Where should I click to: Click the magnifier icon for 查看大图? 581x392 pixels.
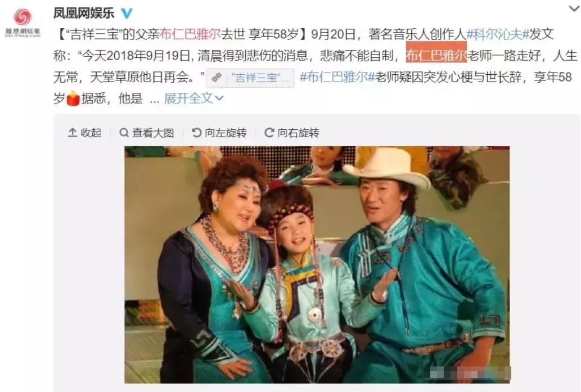coord(124,133)
